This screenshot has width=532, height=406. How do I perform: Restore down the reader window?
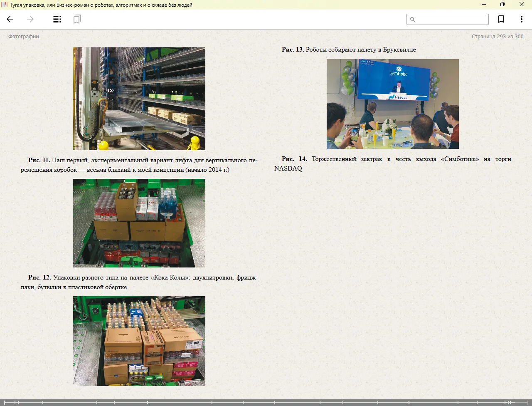click(x=502, y=5)
